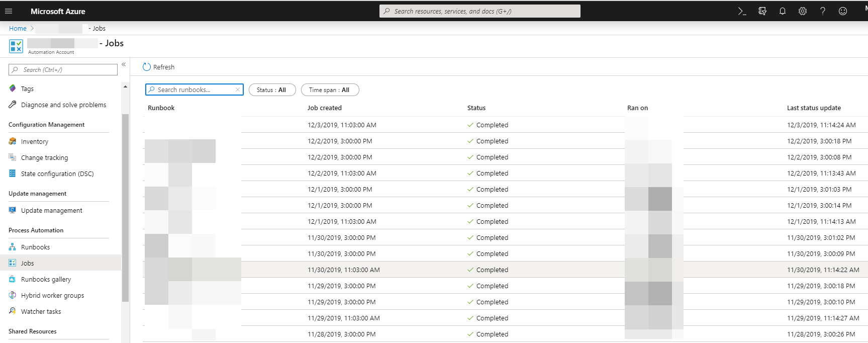Screen dimensions: 868x343
Task: Click last status update 12/2/2019, 3:00:08 PM
Action: (819, 157)
